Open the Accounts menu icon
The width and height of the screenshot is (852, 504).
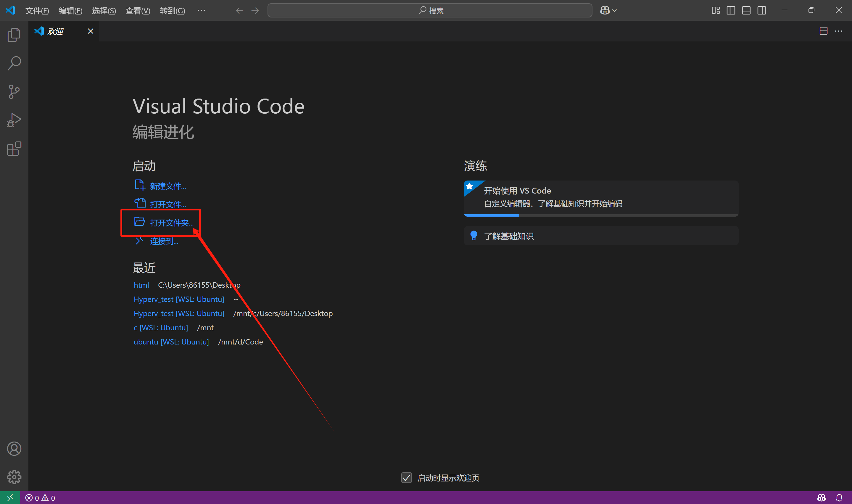[x=14, y=449]
